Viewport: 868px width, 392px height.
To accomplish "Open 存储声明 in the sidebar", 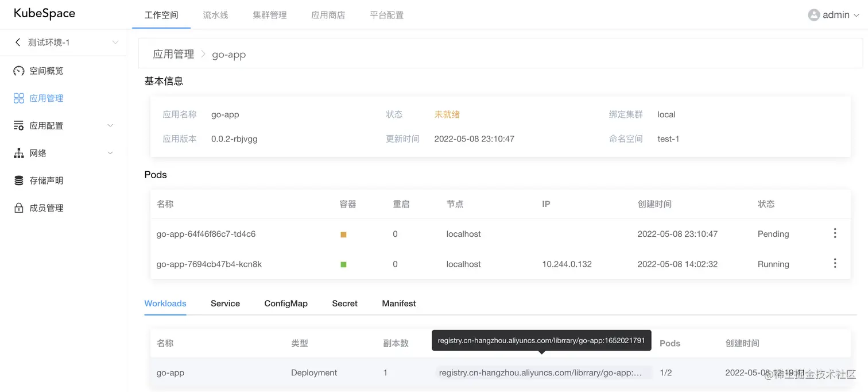I will (x=46, y=180).
